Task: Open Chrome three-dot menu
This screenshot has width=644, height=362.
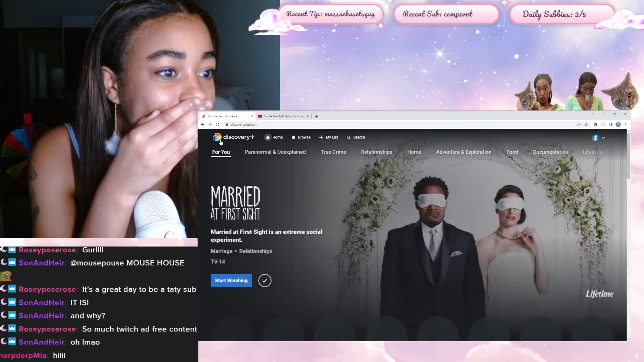Action: click(626, 124)
